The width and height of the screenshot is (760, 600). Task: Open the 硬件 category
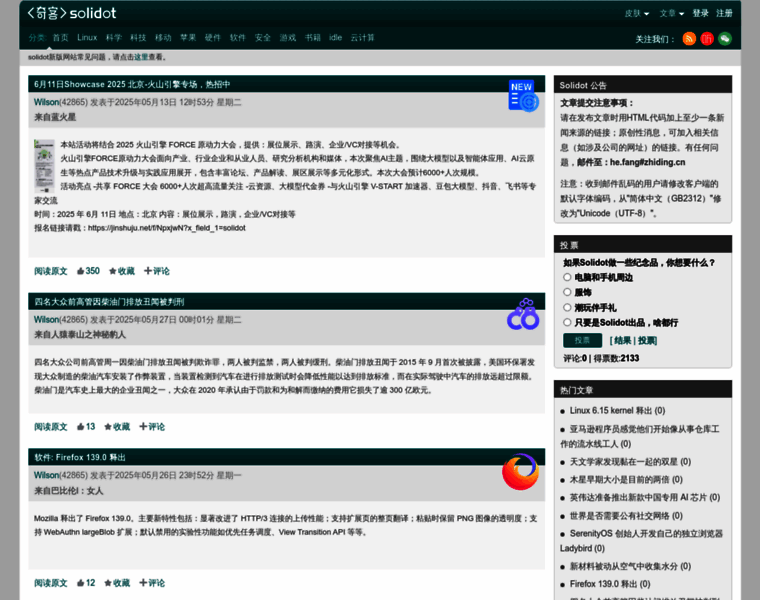(x=213, y=37)
